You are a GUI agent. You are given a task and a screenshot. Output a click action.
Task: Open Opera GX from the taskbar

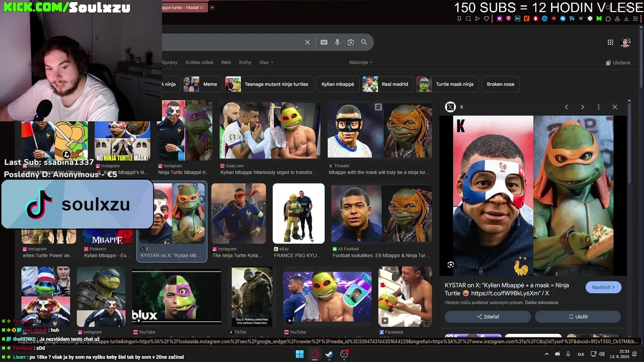coord(314,354)
